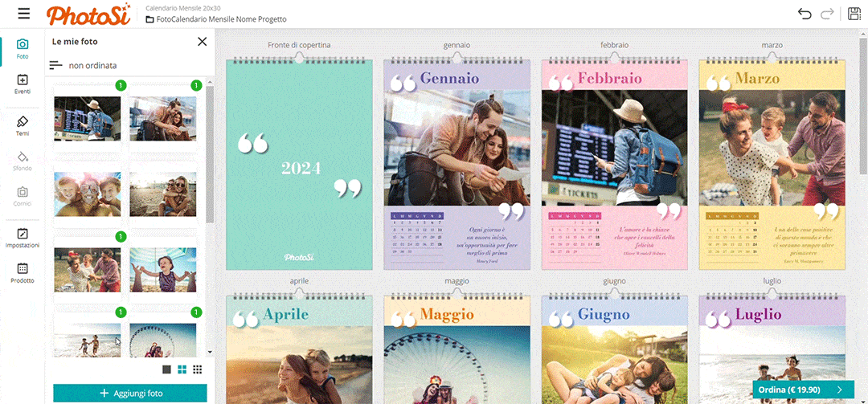Select the Aprile calendar page photo
The image size is (868, 404).
[299, 365]
